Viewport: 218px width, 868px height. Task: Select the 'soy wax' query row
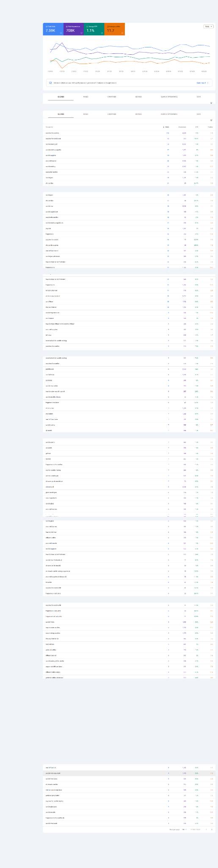[129, 228]
